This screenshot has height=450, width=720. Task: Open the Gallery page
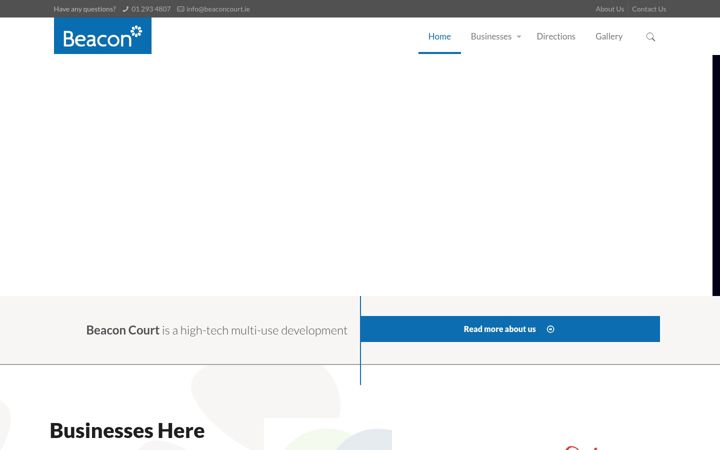click(609, 36)
